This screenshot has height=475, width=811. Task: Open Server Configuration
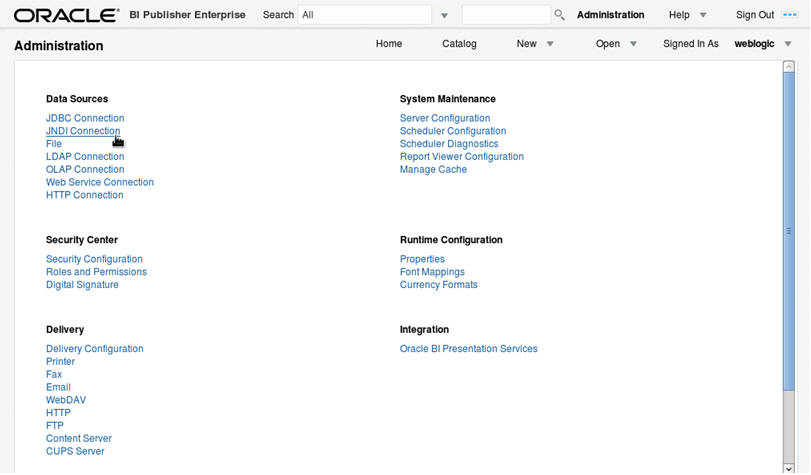[x=445, y=118]
